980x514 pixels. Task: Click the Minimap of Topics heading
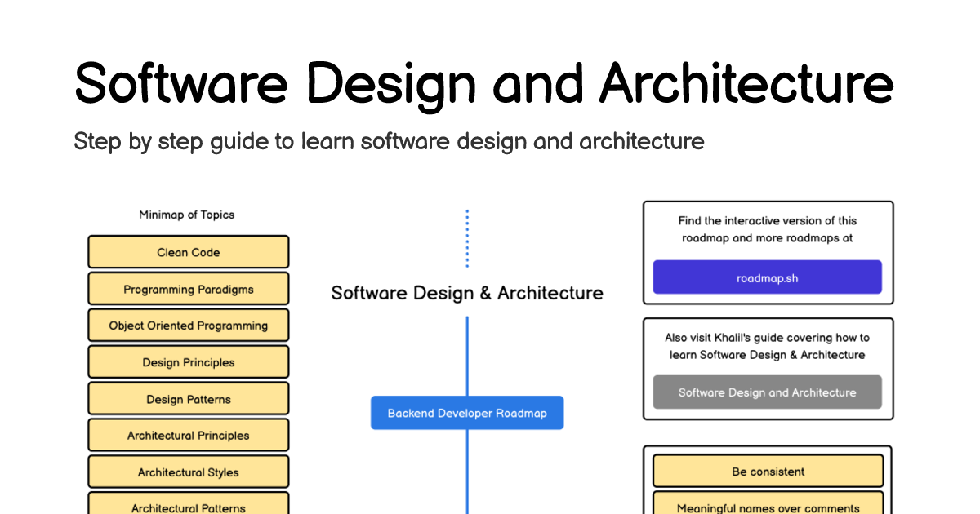point(186,215)
